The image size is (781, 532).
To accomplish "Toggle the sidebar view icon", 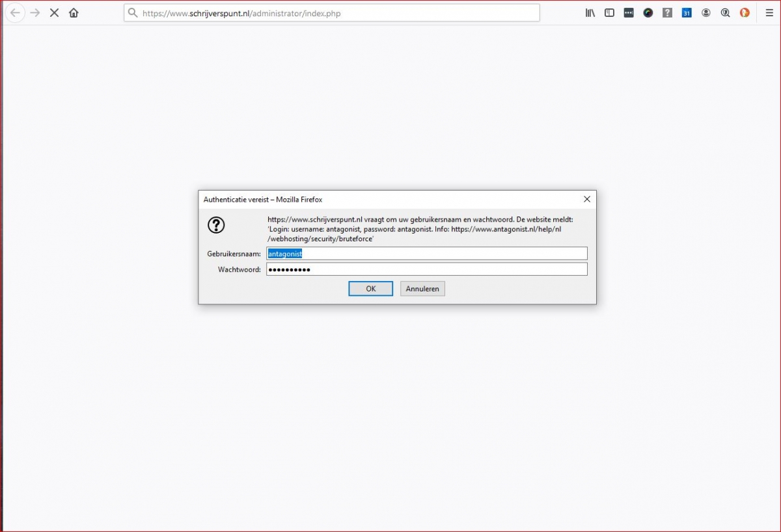I will [609, 13].
